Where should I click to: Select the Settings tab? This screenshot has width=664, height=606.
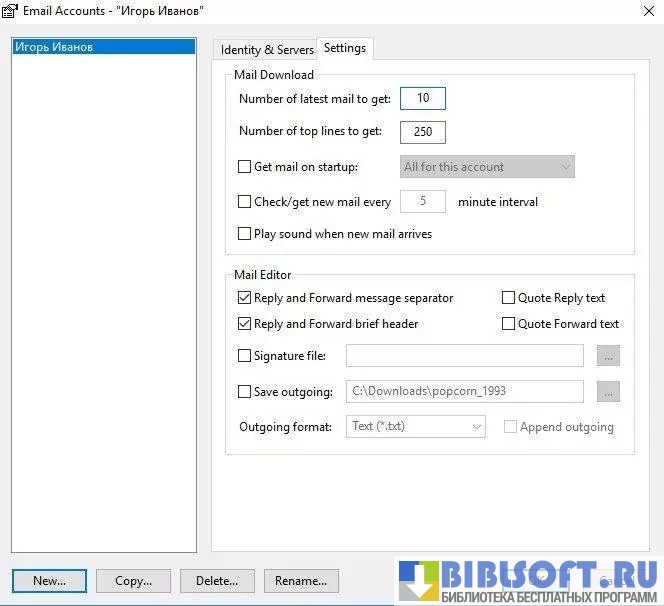[x=345, y=48]
